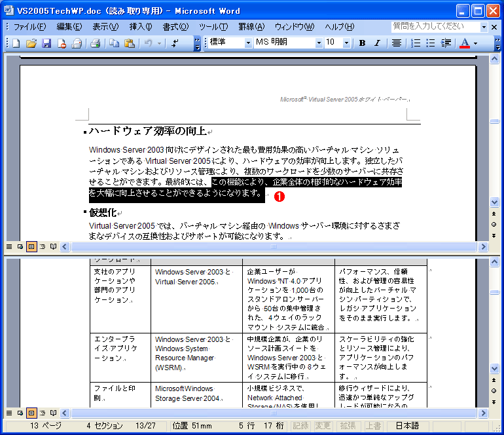Click the bulleted list icon
The width and height of the screenshot is (504, 435).
coord(431,43)
